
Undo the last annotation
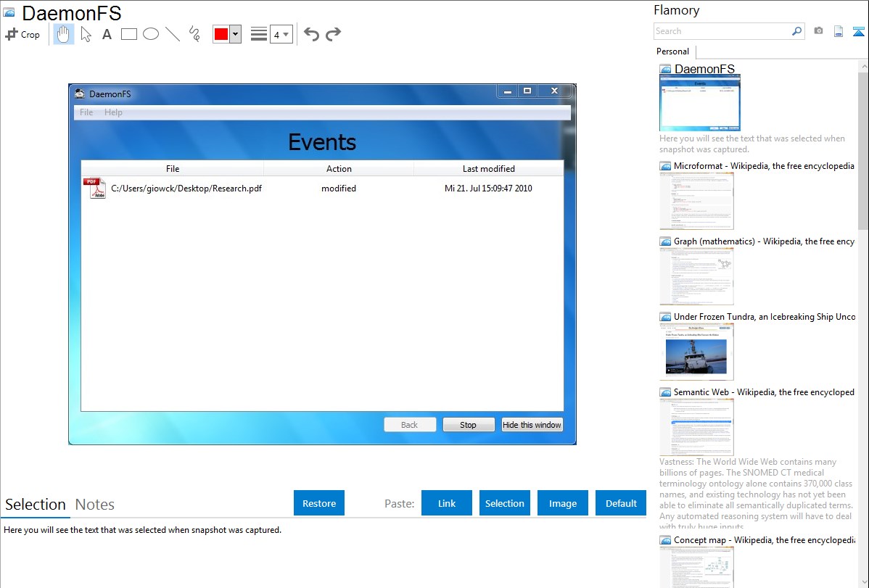(311, 34)
